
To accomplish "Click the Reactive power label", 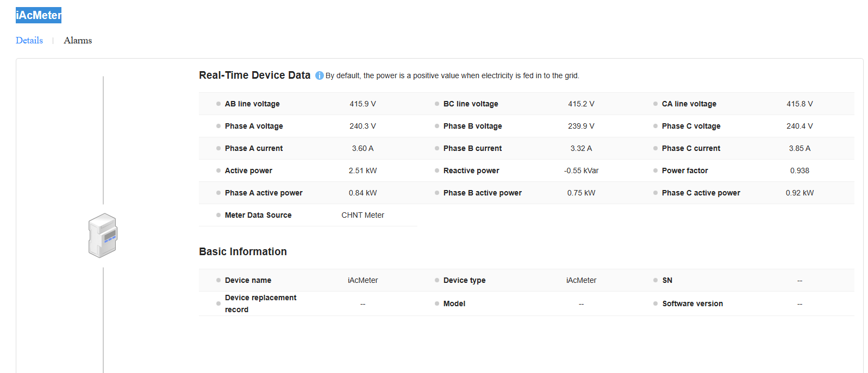I will (x=471, y=170).
